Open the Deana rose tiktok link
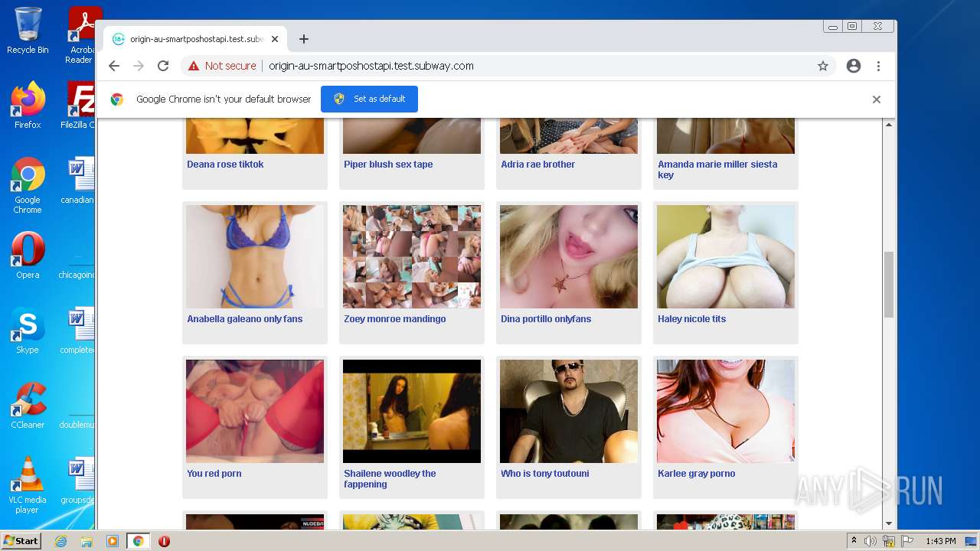This screenshot has width=980, height=551. click(225, 165)
